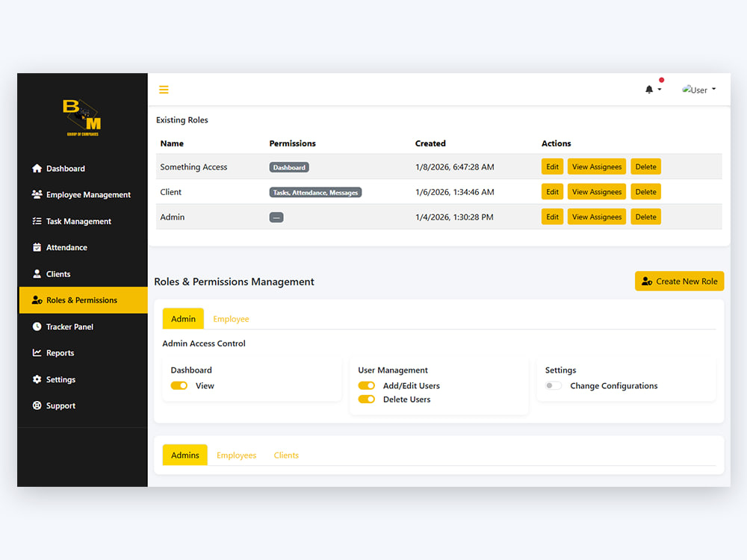Click the Tracker Panel clock icon
The image size is (747, 560).
pyautogui.click(x=37, y=326)
